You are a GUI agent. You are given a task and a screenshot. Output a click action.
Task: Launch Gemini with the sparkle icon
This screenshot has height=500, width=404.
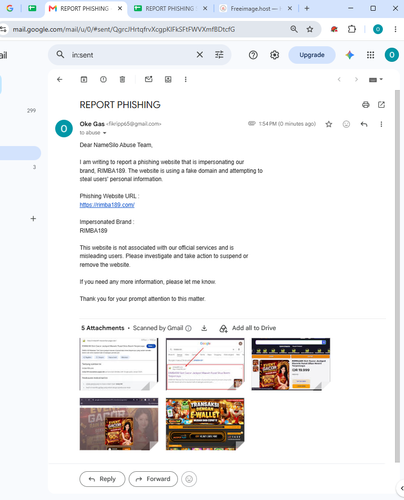click(350, 55)
